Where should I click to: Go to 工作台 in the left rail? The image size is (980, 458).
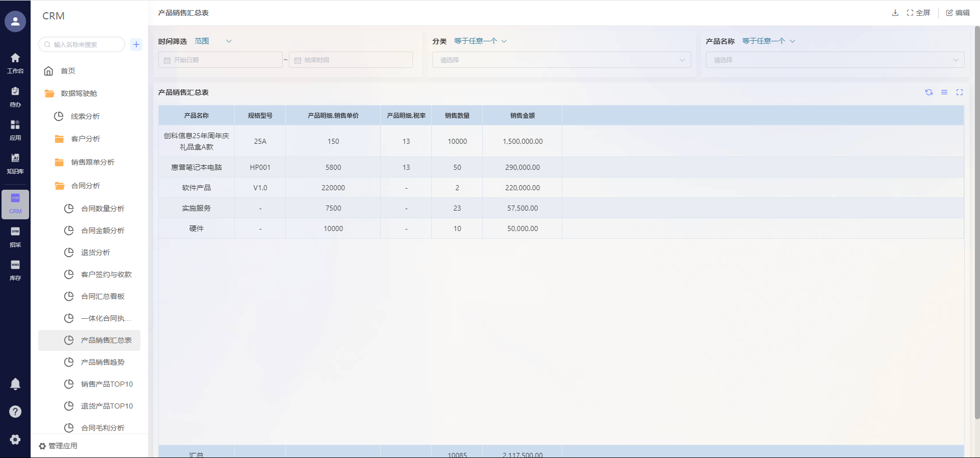click(15, 63)
